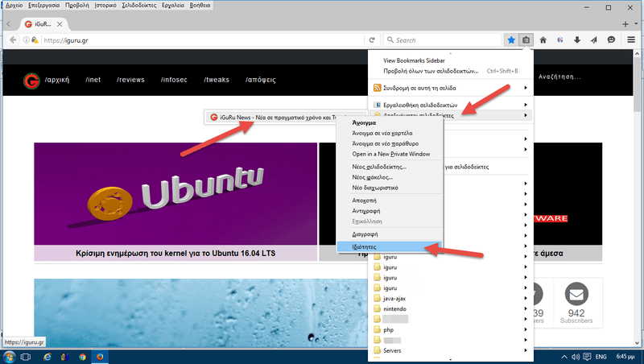Screen dimensions: 644x364
Task: Click the bookmark star icon
Action: point(511,39)
